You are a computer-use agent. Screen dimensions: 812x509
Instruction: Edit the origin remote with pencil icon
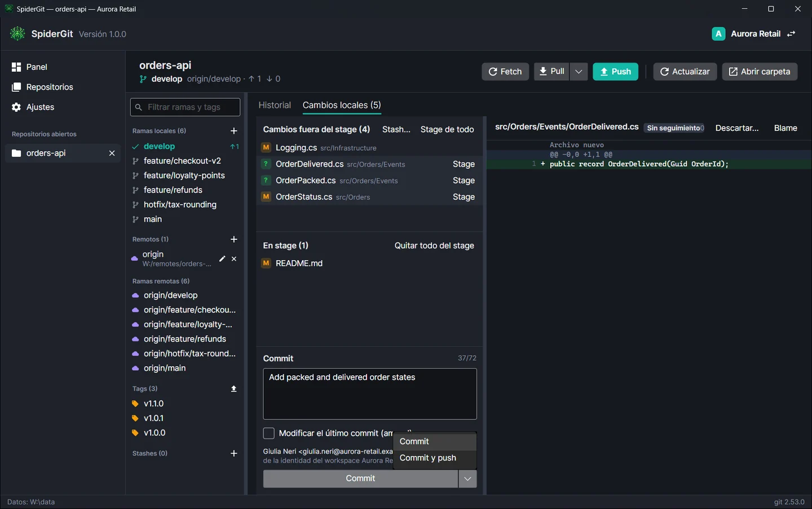(222, 258)
